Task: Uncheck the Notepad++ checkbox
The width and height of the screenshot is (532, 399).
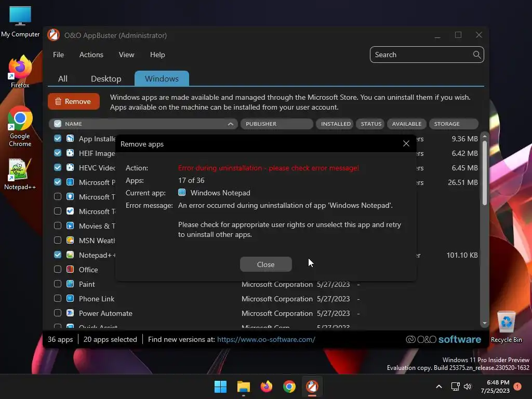Action: click(x=58, y=255)
